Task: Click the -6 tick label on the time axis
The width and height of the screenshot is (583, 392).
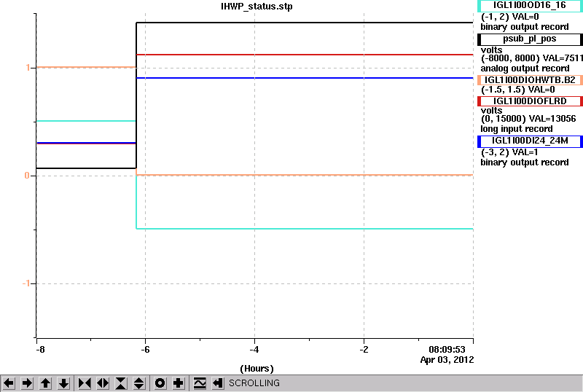Action: 145,350
